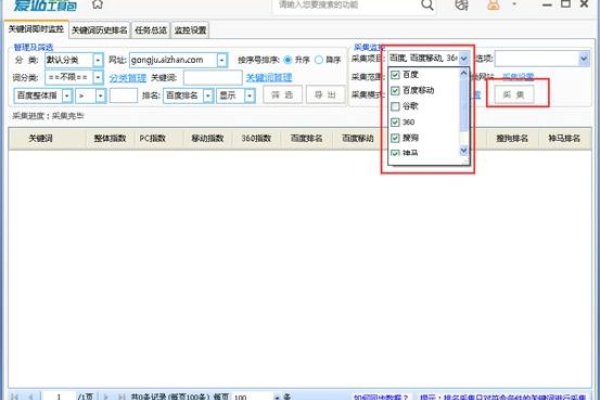Uncheck the 百度移动 checkbox
600x400 pixels.
[x=395, y=91]
